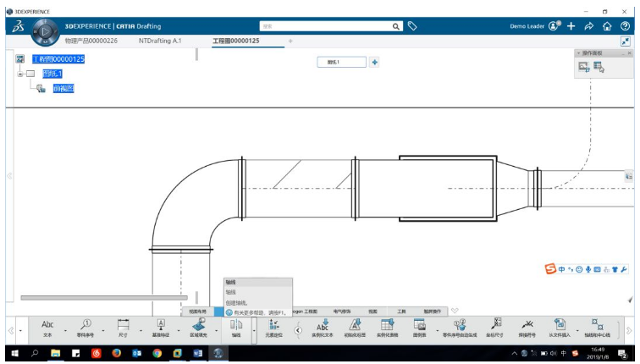Open the compass play button
The image size is (640, 364).
tap(46, 31)
